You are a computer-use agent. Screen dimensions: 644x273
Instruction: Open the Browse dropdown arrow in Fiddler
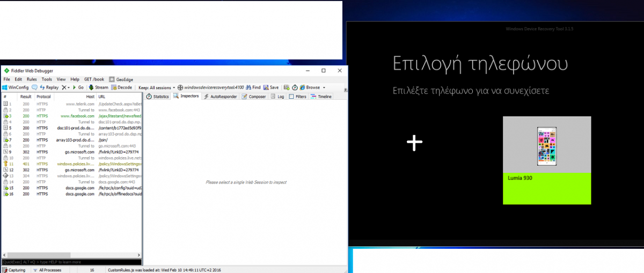(324, 87)
